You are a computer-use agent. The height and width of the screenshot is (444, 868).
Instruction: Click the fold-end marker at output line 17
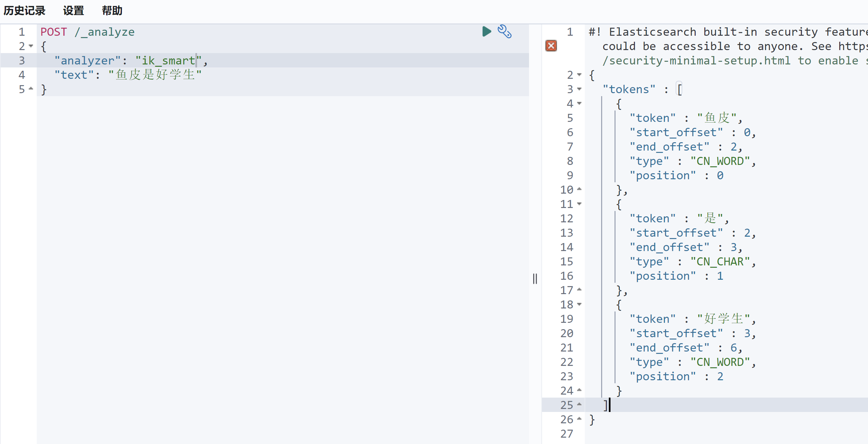579,290
